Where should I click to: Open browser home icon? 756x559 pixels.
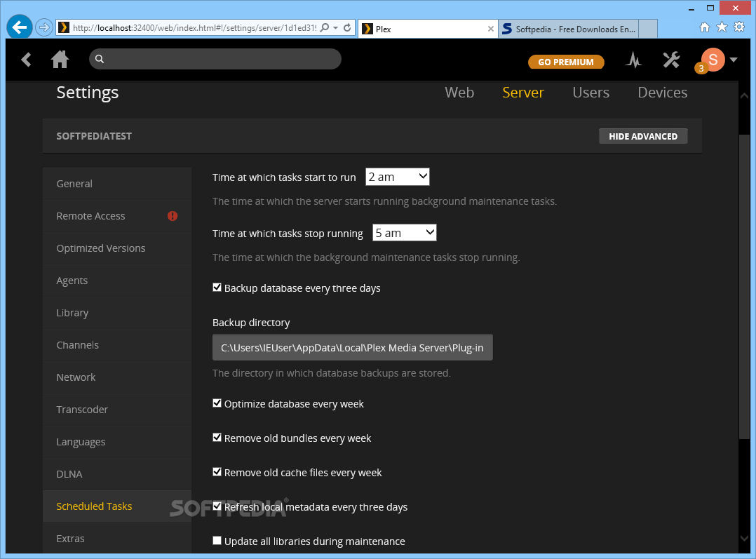704,27
